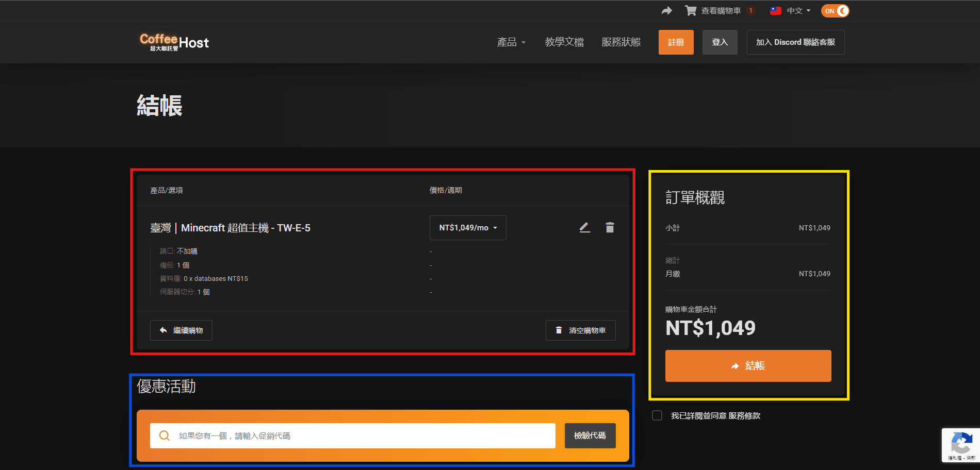Click the promo code input field
980x470 pixels.
[353, 435]
